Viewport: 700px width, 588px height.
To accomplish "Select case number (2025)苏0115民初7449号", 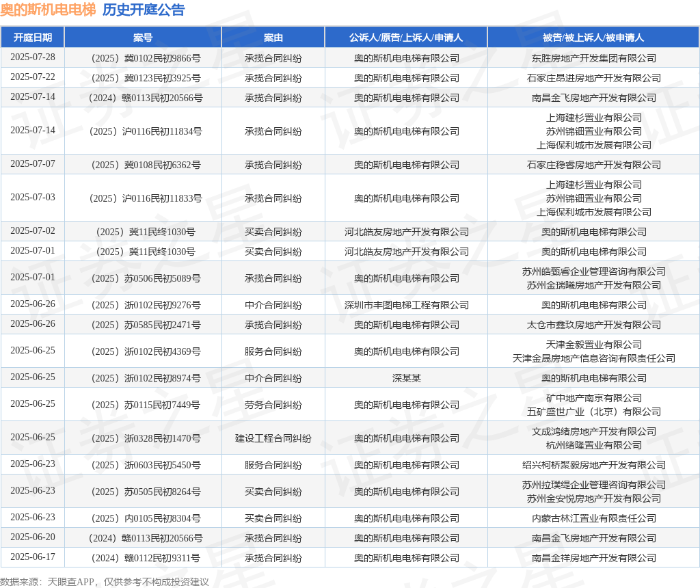I will click(146, 405).
